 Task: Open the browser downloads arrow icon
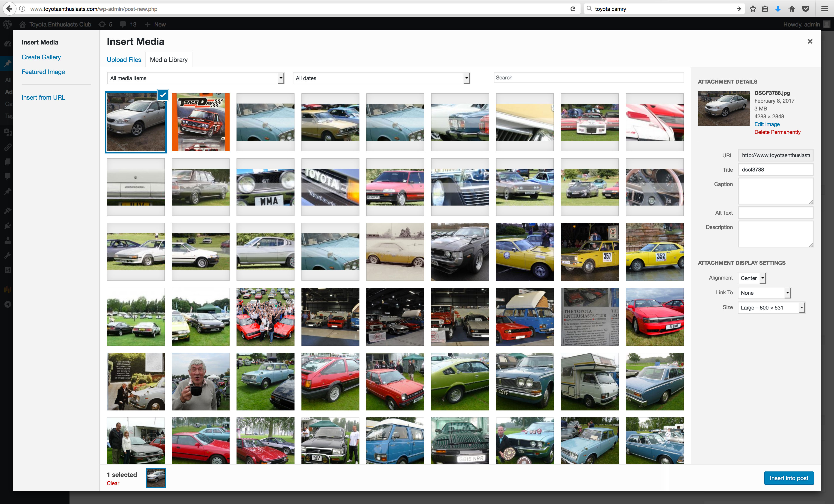778,9
